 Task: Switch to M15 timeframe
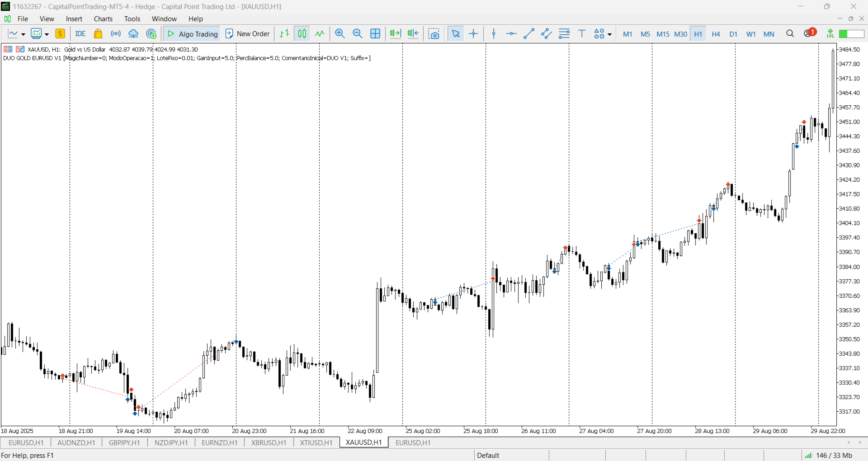663,34
